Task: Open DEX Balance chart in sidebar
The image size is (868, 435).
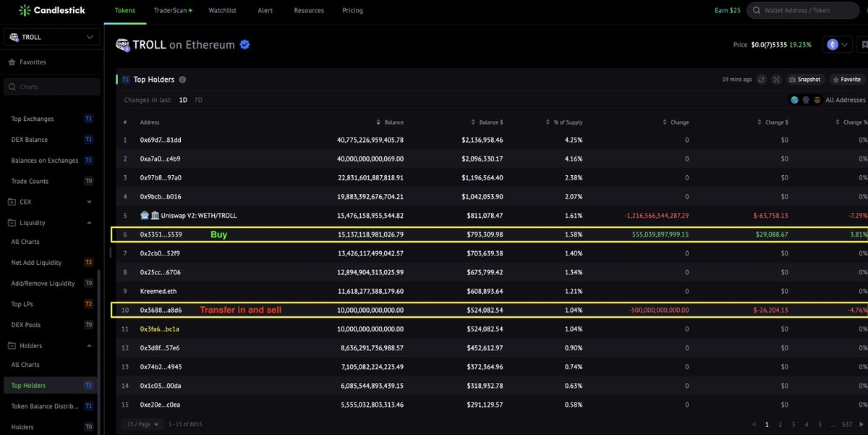Action: pos(30,140)
